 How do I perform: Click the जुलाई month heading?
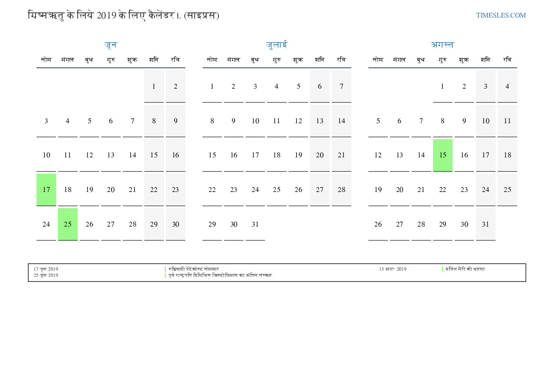[x=276, y=45]
